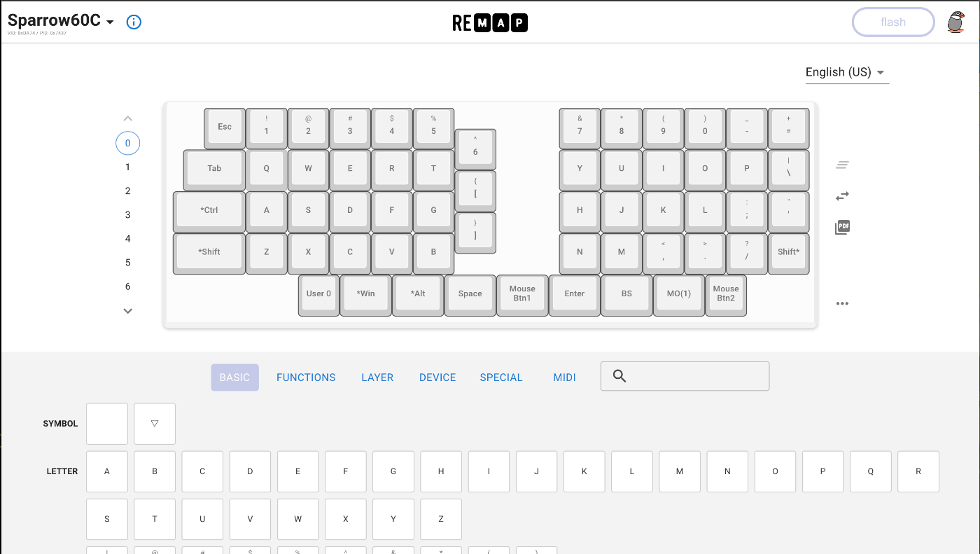Select the blank empty symbol keycode
The width and height of the screenshot is (980, 554).
(107, 424)
